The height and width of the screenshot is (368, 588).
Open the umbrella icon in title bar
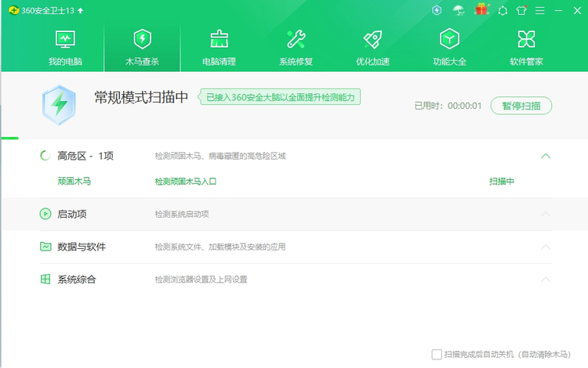(459, 10)
